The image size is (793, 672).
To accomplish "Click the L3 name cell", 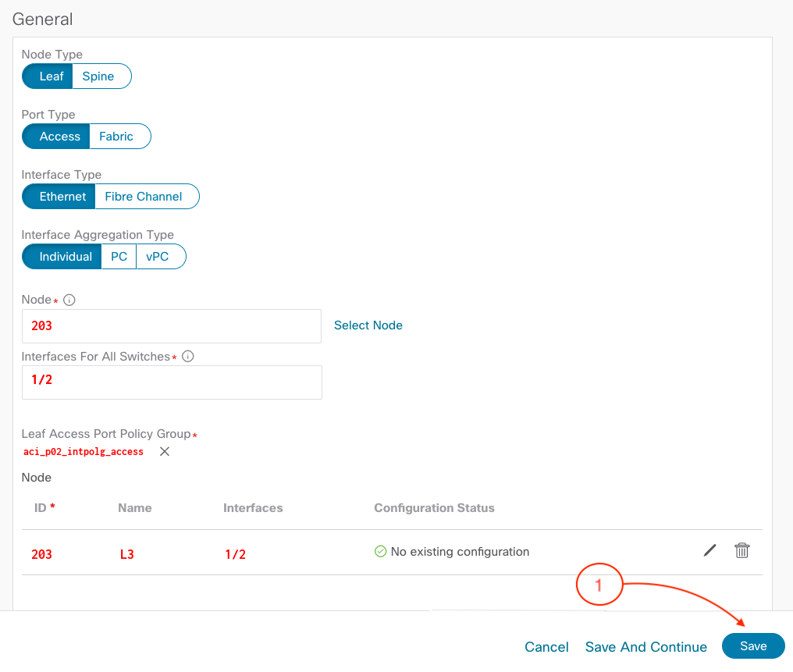I will click(127, 555).
